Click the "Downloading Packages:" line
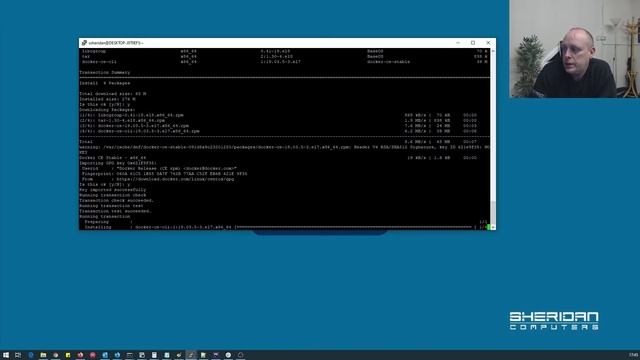This screenshot has height=360, width=640. [107, 110]
